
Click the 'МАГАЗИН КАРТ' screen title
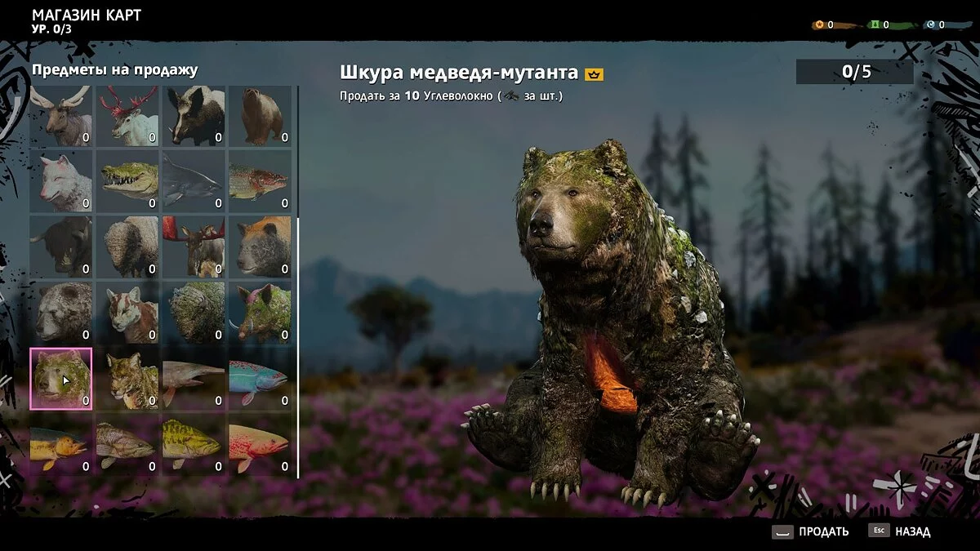[x=87, y=15]
